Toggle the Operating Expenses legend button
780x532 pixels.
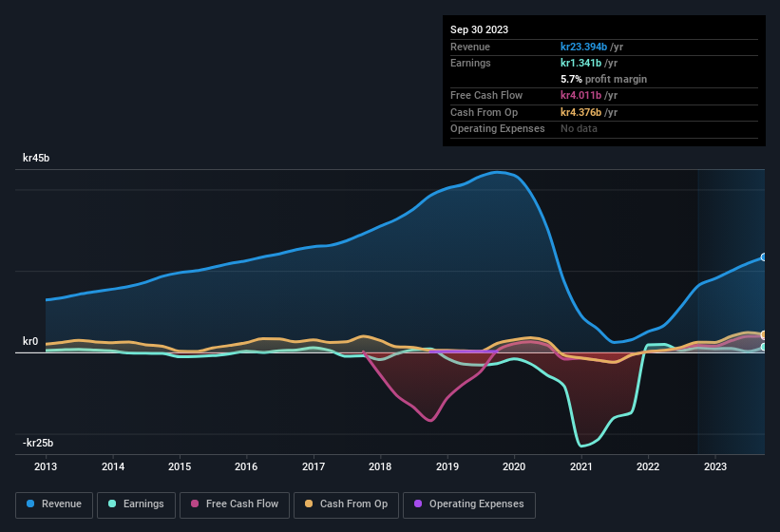[x=469, y=505]
